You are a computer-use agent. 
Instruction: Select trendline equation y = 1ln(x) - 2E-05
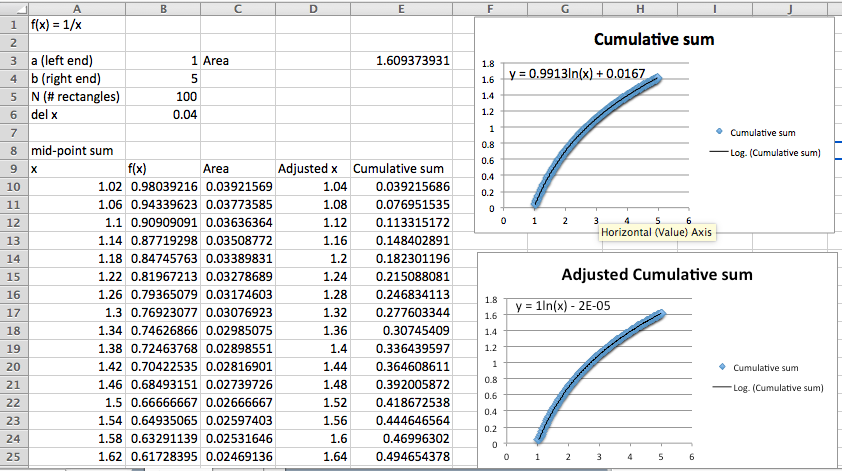click(x=566, y=307)
